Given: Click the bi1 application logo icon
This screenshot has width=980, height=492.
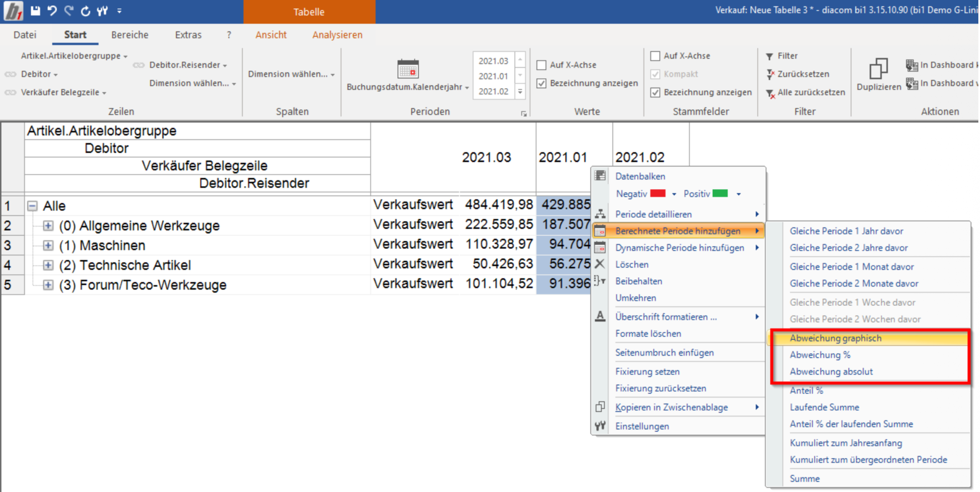Looking at the screenshot, I should click(x=13, y=11).
